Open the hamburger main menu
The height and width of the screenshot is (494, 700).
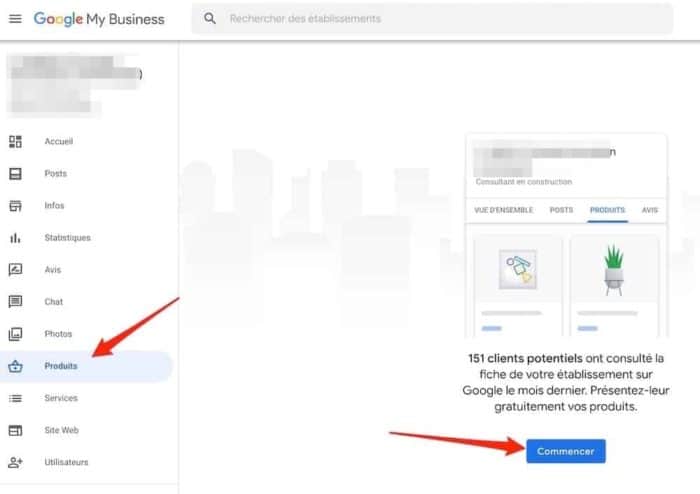click(x=15, y=19)
